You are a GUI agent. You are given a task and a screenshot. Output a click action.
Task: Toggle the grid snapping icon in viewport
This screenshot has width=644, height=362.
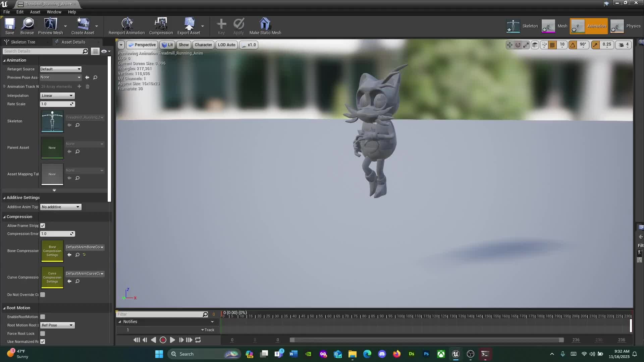click(552, 45)
